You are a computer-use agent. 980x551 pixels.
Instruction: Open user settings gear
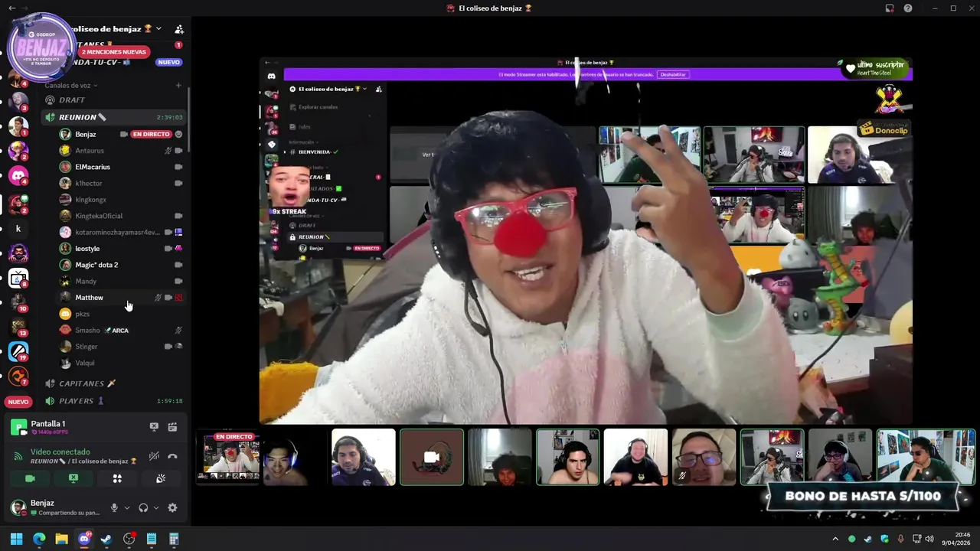pos(172,507)
